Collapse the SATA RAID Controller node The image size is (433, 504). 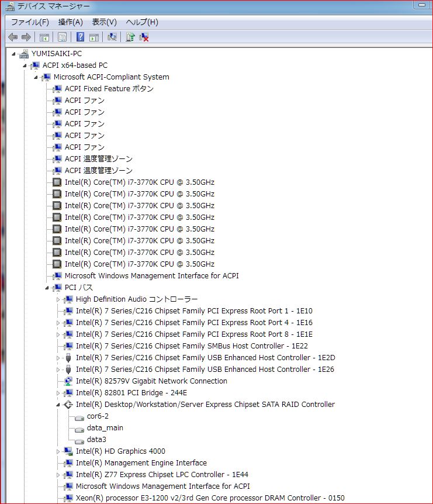[58, 405]
